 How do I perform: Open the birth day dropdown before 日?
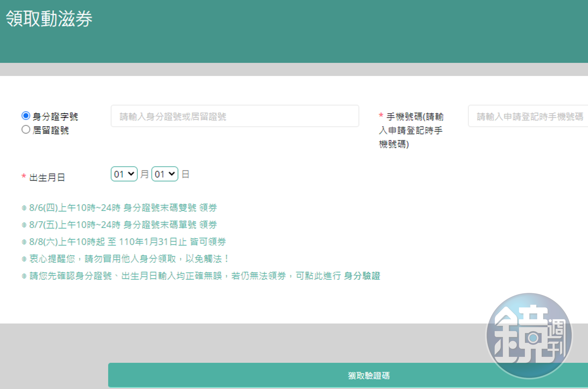(x=165, y=174)
